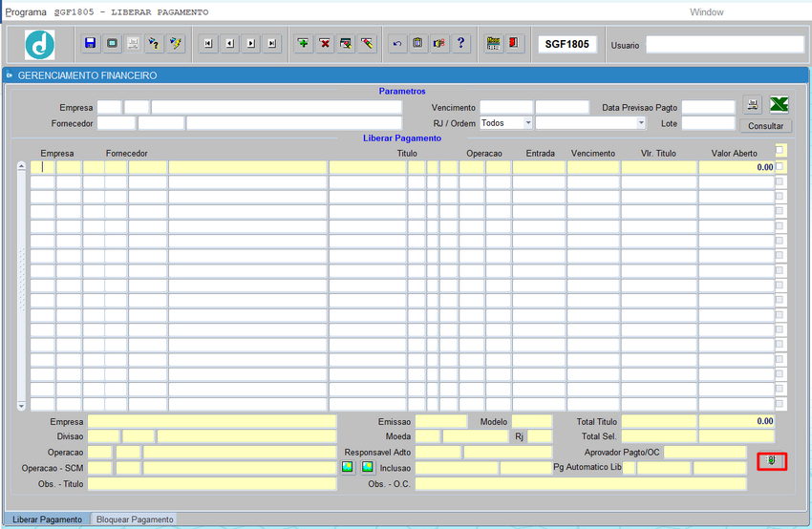
Task: Go to last record using the toolbar arrow
Action: coord(272,44)
